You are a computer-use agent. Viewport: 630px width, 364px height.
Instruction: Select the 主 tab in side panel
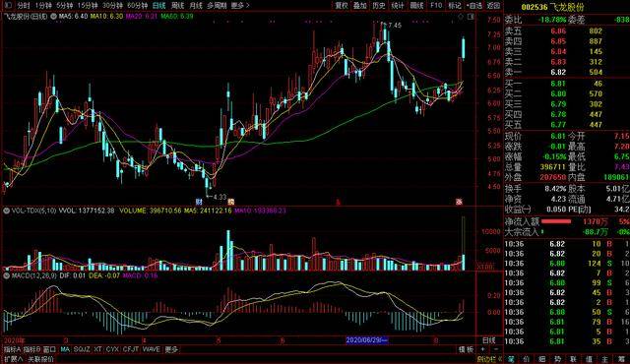604,359
